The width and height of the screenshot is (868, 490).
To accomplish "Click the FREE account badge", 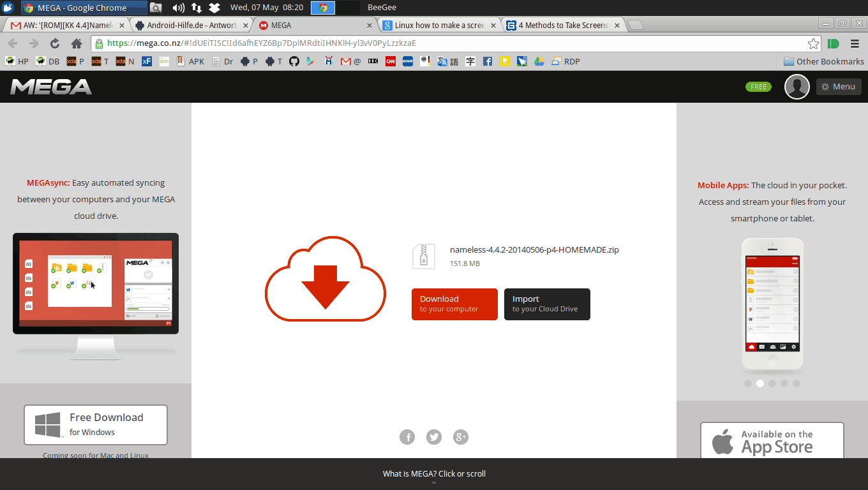I will pos(758,87).
